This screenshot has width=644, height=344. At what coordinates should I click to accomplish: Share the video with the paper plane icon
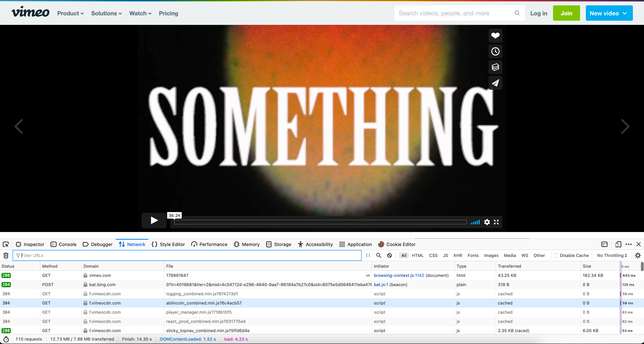(495, 83)
